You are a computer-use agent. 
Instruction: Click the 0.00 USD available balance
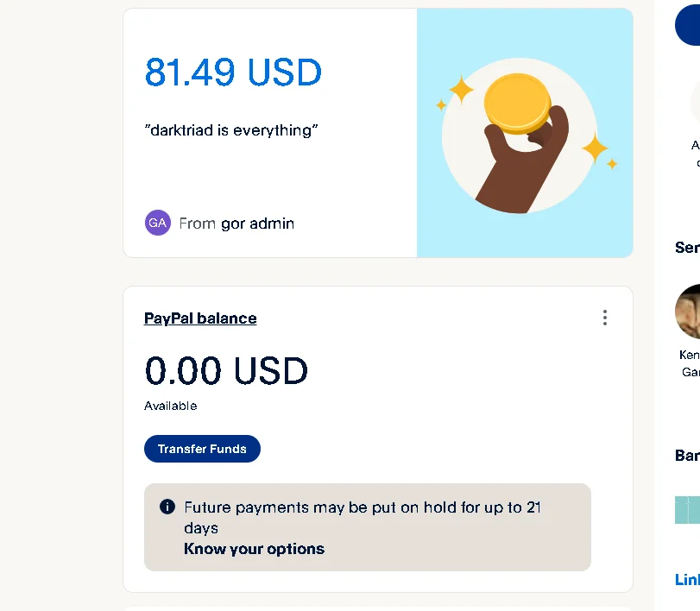[x=226, y=371]
